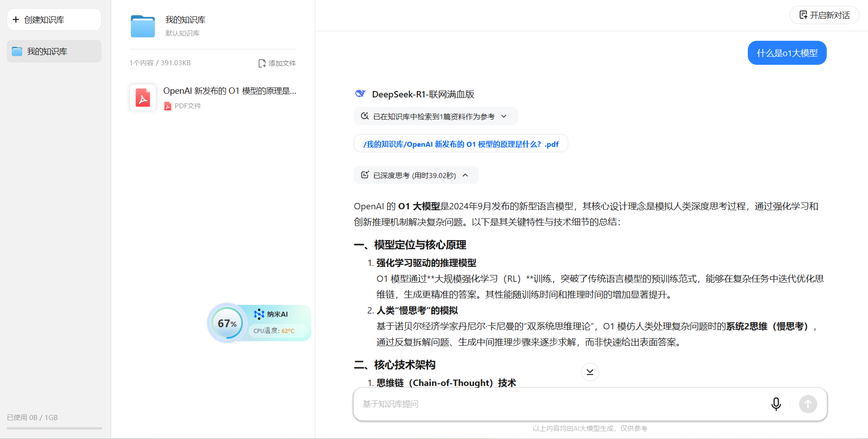Image resolution: width=868 pixels, height=439 pixels.
Task: Jump to the bottom using the down-arrow button
Action: 590,372
